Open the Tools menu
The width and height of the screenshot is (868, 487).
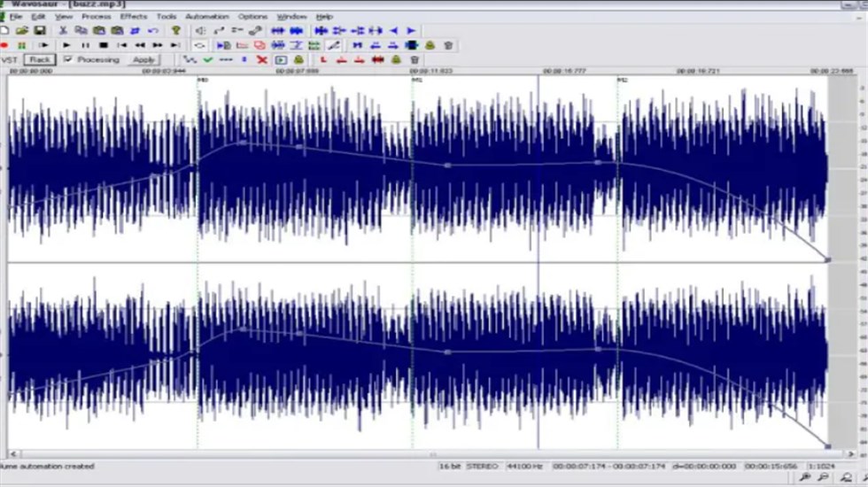(167, 17)
